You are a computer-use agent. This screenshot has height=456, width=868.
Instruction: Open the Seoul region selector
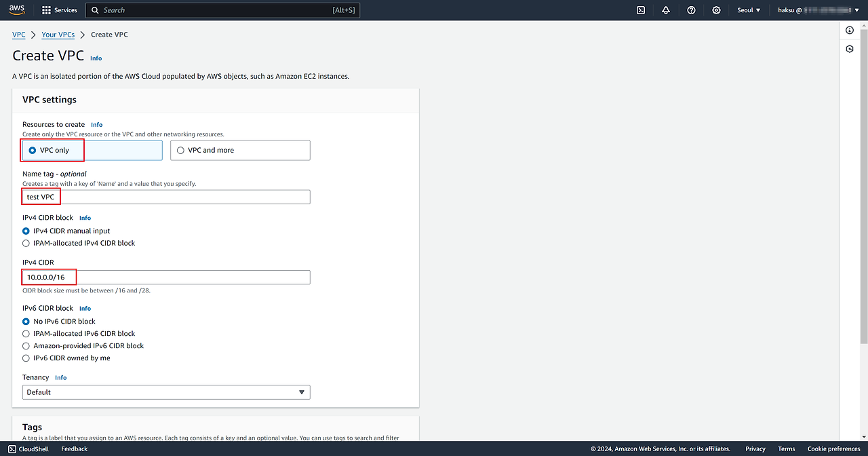coord(749,10)
